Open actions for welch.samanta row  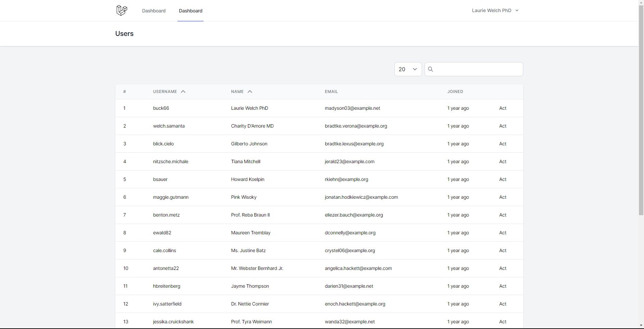tap(503, 126)
